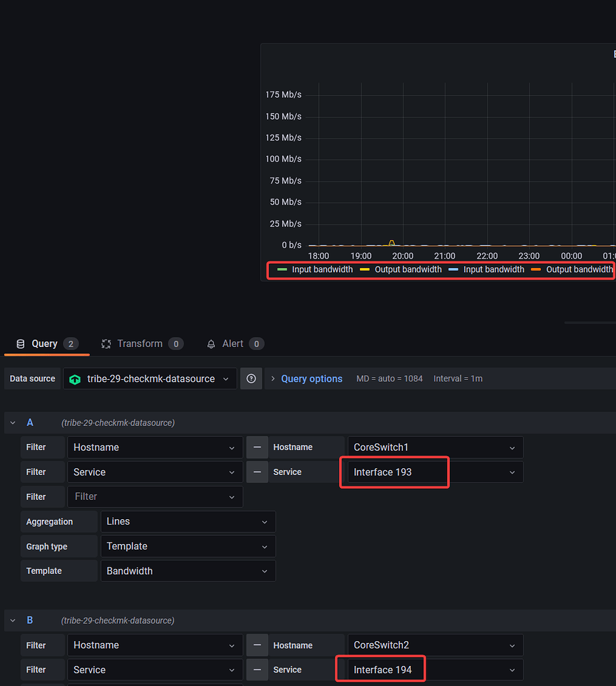Click the empty third Filter field in query A
This screenshot has height=686, width=616.
(x=155, y=496)
